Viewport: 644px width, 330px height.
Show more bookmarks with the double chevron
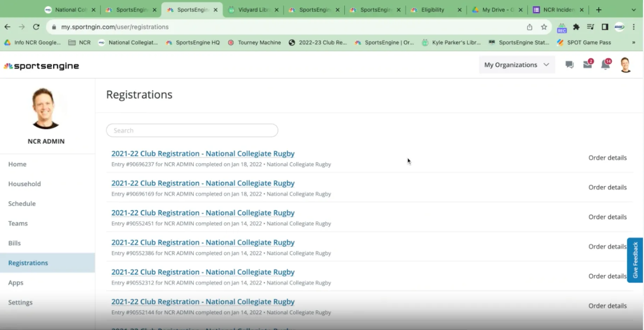633,42
